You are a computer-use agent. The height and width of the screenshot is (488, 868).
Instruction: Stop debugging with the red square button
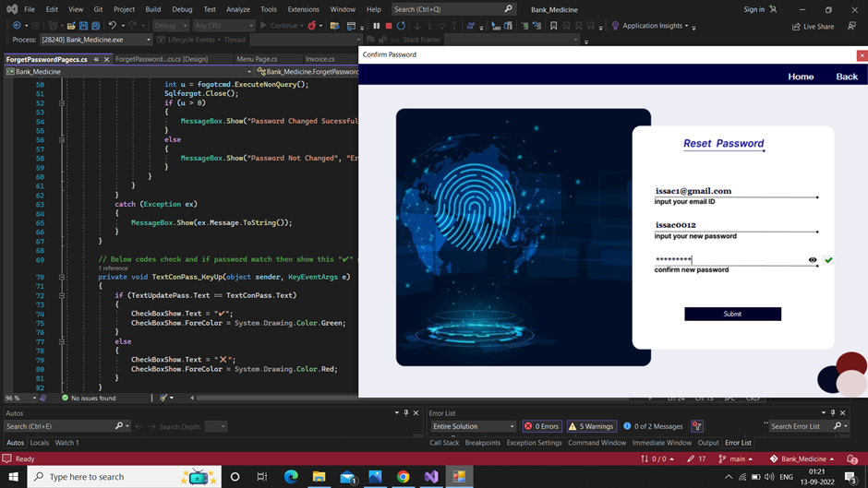point(389,26)
